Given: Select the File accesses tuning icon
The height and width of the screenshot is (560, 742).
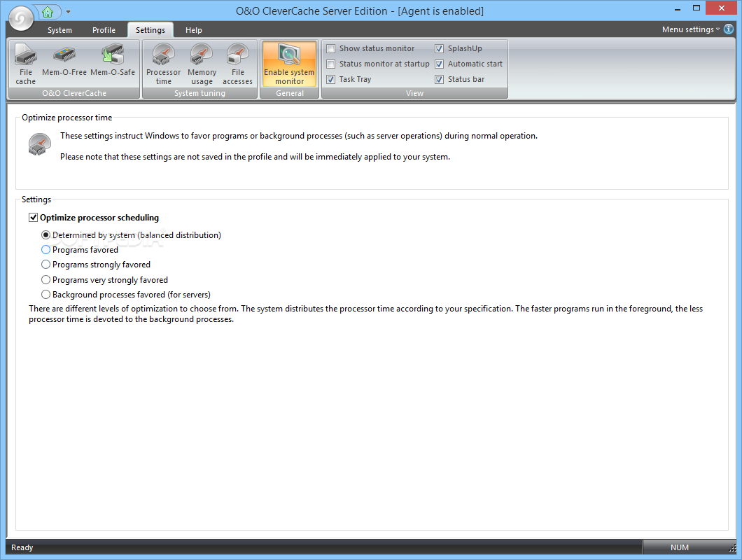Looking at the screenshot, I should 237,64.
